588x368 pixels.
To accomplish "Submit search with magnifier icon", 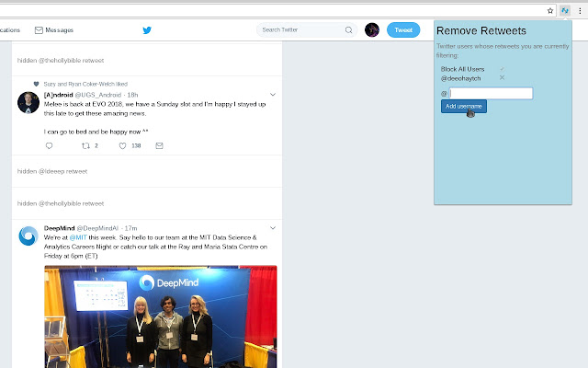I will tap(349, 30).
